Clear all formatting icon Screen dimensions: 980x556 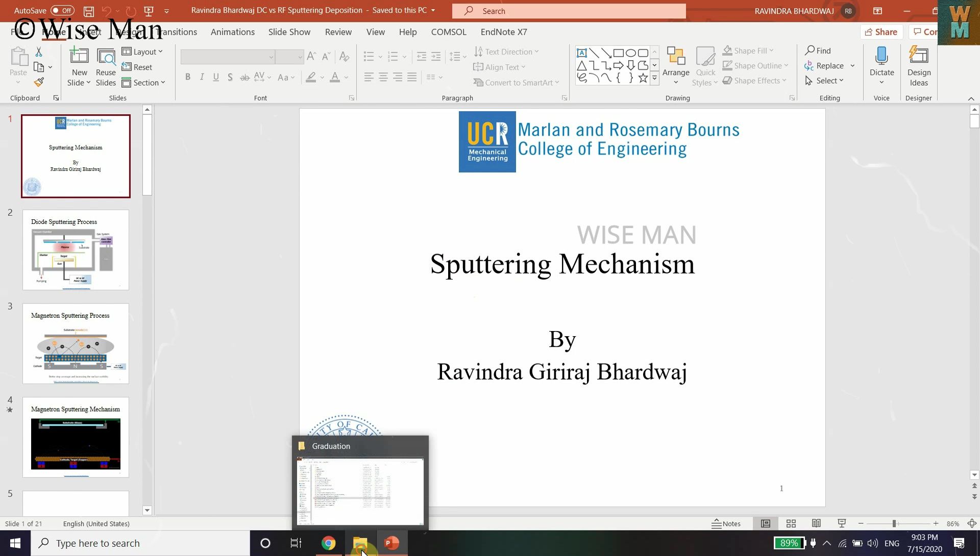[x=345, y=56]
